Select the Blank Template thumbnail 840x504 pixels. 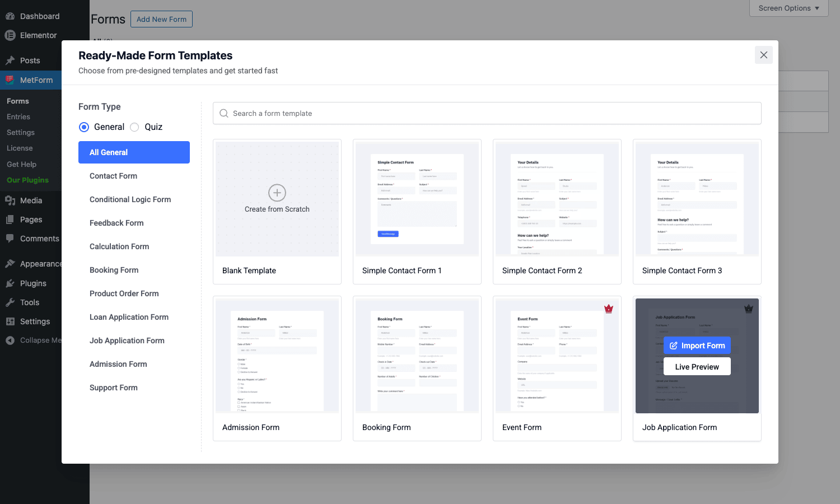(x=277, y=199)
